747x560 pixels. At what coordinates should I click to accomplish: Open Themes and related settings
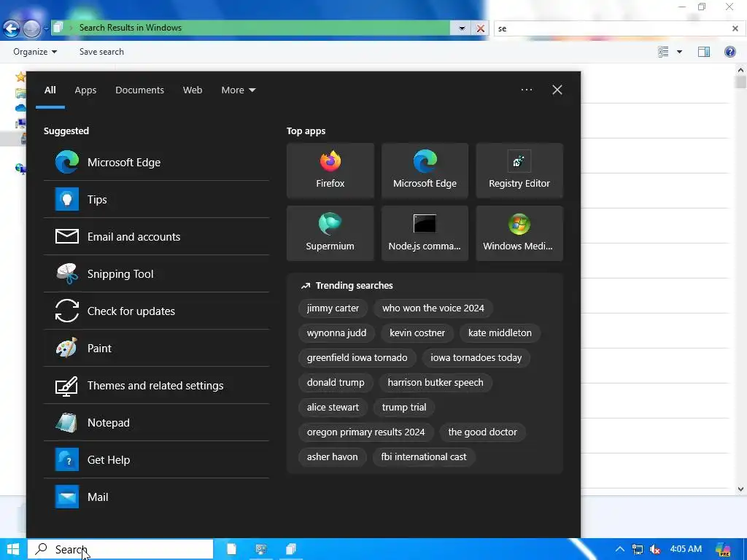click(x=156, y=385)
